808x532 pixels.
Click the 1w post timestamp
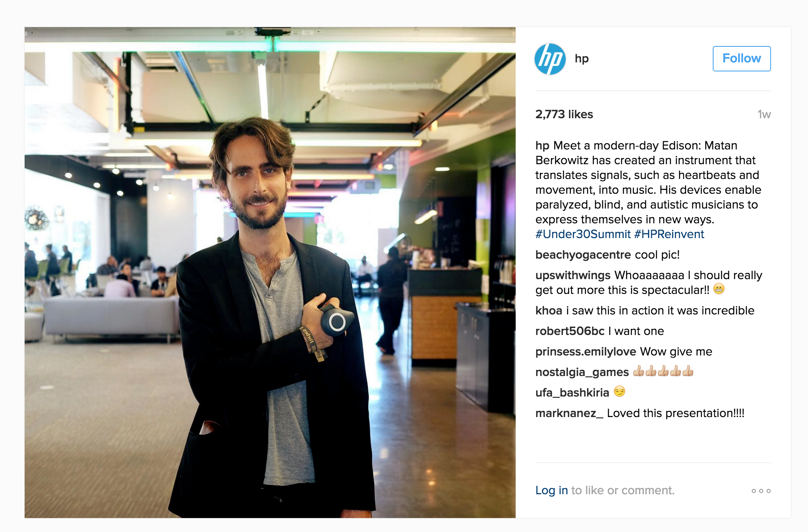[x=764, y=114]
